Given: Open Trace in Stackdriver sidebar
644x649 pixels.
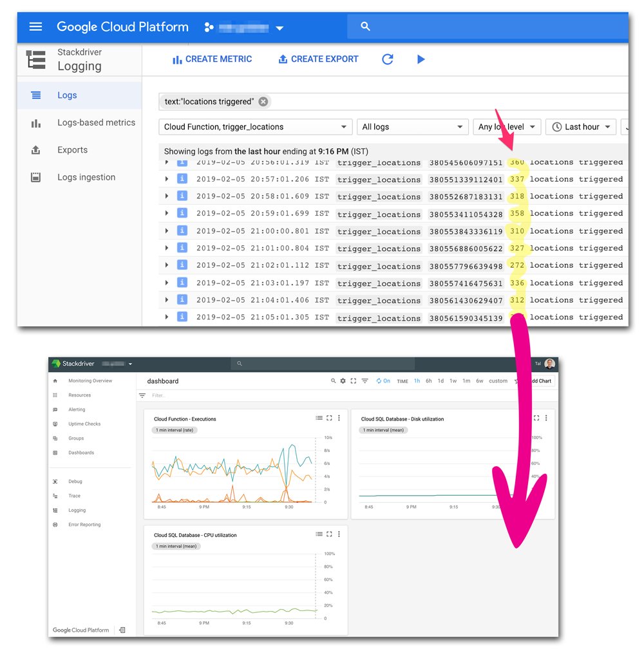Looking at the screenshot, I should [75, 496].
